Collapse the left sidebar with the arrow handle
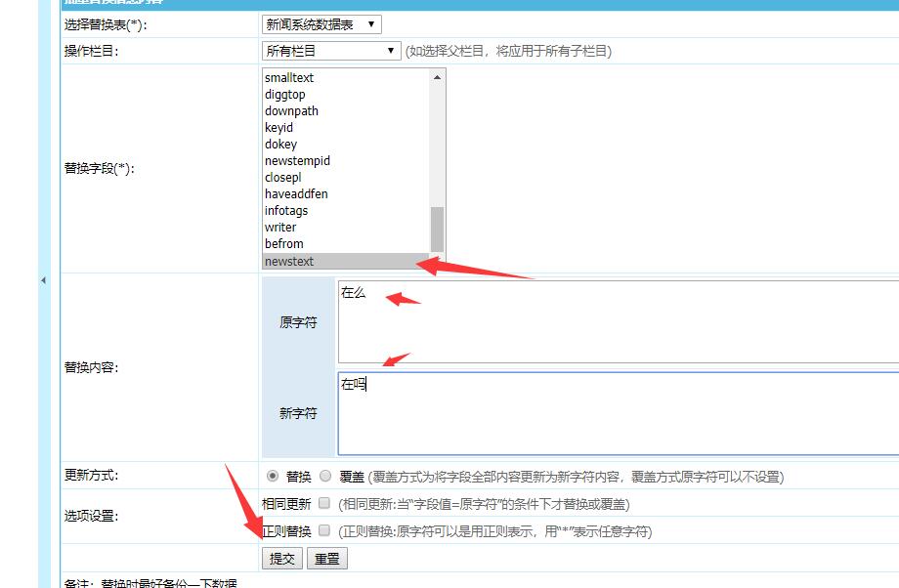The image size is (899, 588). click(43, 281)
